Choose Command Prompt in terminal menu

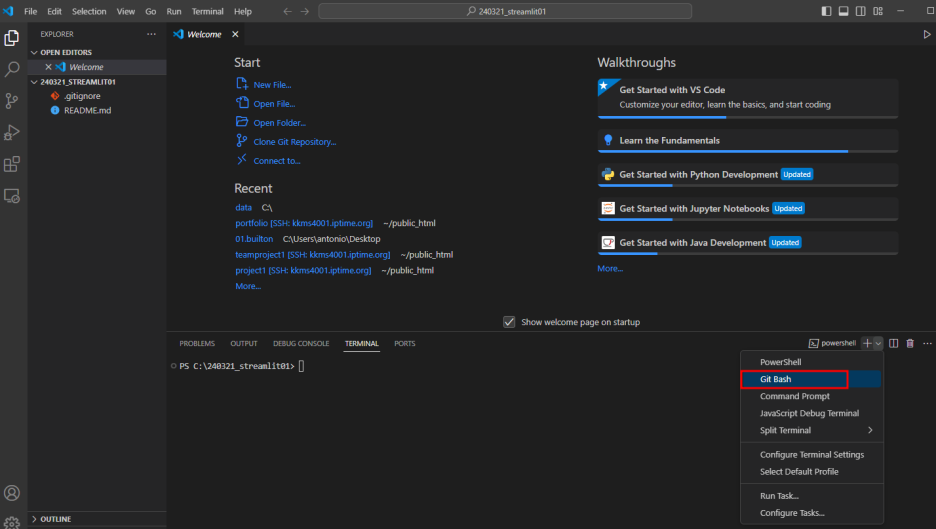pos(812,396)
